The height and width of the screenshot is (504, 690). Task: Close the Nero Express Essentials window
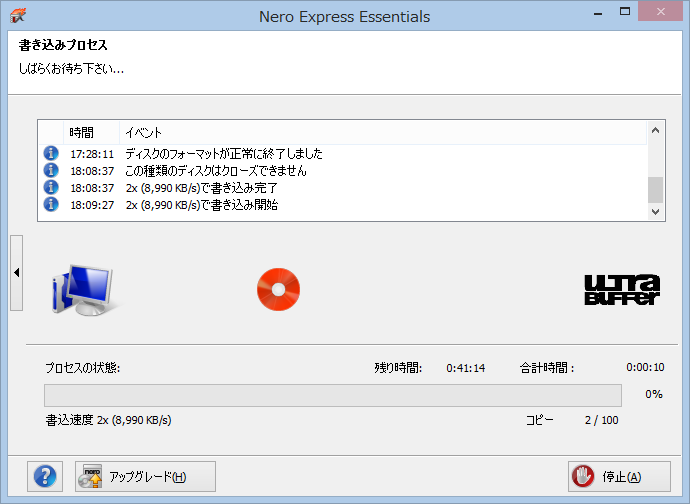tap(661, 12)
